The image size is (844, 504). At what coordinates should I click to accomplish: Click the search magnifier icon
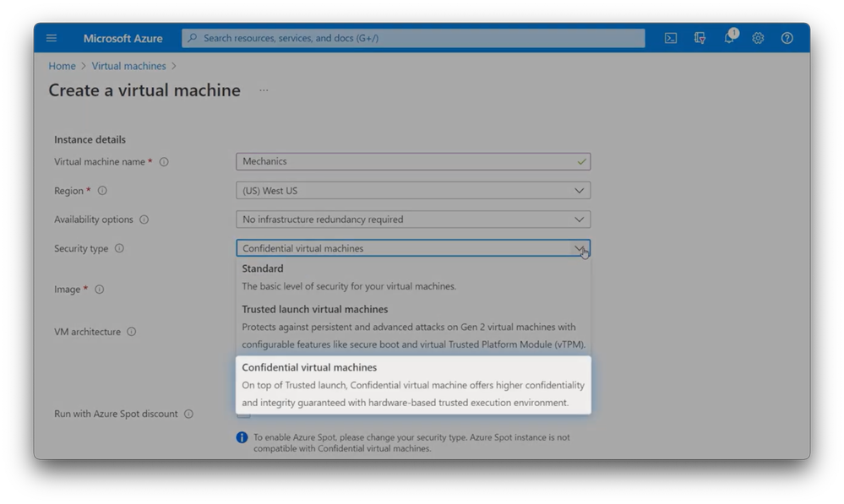coord(192,38)
